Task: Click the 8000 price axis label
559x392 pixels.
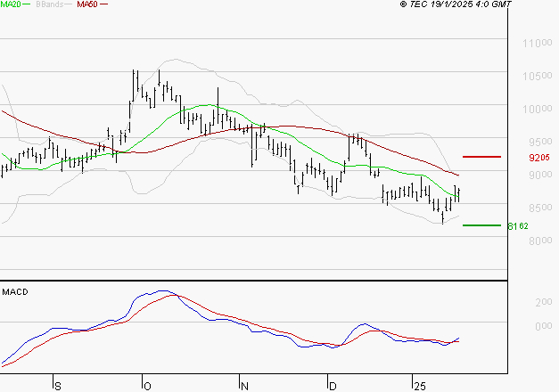Action: click(x=540, y=241)
